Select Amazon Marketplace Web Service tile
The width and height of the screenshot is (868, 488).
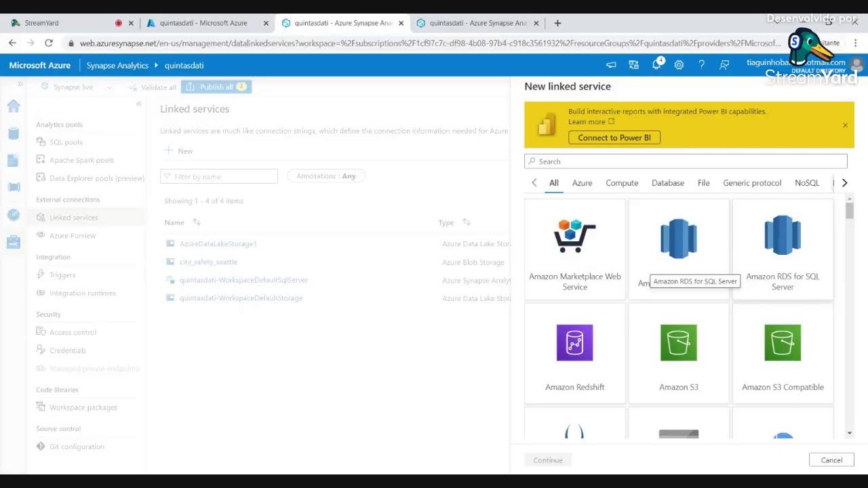pyautogui.click(x=575, y=249)
